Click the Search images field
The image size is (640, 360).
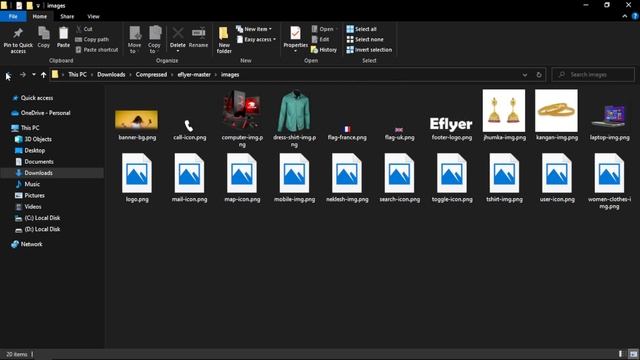tap(593, 75)
